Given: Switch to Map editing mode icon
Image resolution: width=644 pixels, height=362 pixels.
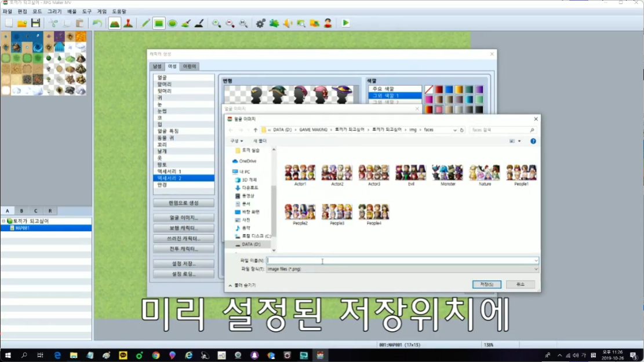Looking at the screenshot, I should 115,23.
